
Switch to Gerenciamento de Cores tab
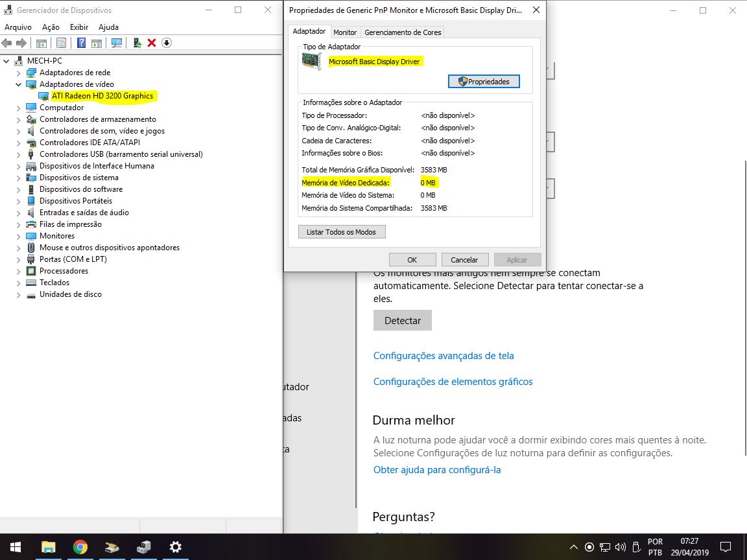tap(403, 32)
